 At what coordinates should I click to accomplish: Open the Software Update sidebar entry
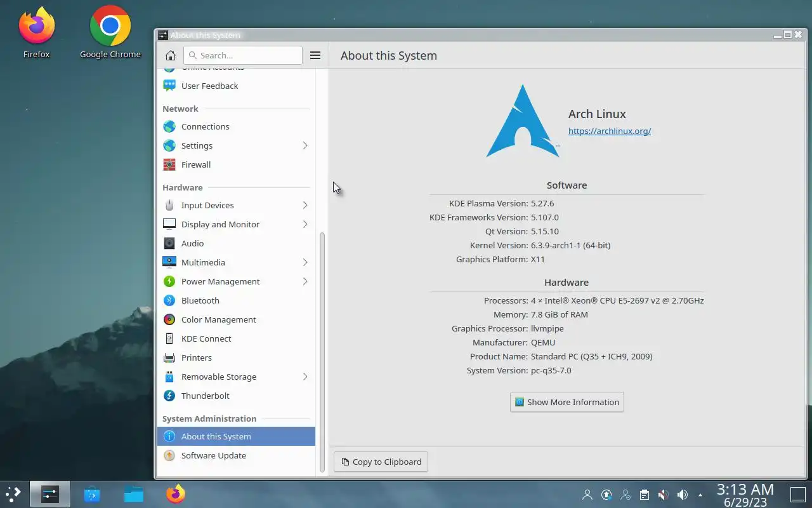point(236,455)
